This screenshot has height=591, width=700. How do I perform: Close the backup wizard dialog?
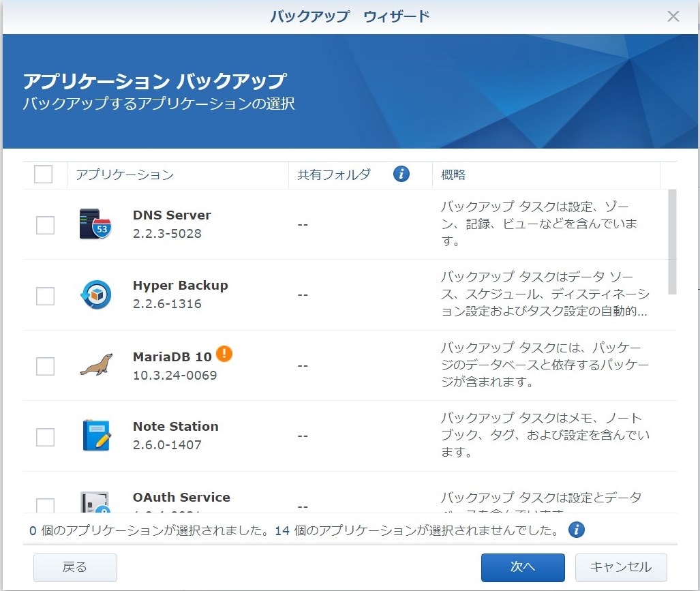point(673,16)
